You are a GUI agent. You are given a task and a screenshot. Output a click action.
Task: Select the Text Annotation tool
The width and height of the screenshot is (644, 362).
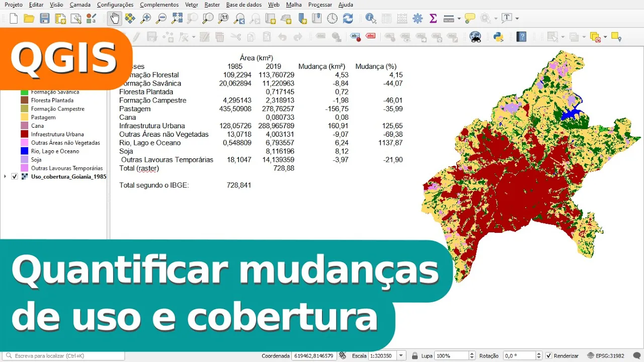[x=507, y=19]
